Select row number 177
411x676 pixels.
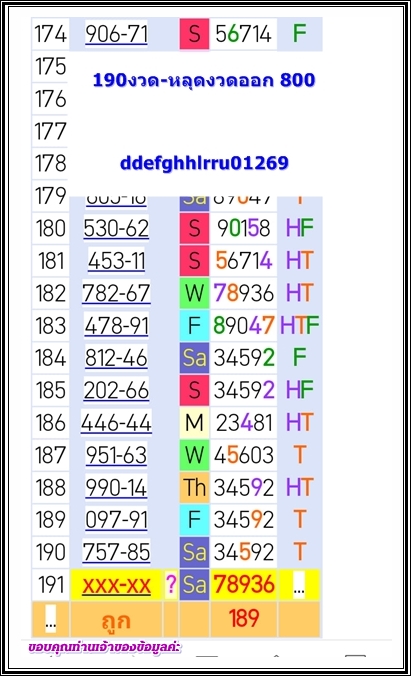pyautogui.click(x=50, y=131)
